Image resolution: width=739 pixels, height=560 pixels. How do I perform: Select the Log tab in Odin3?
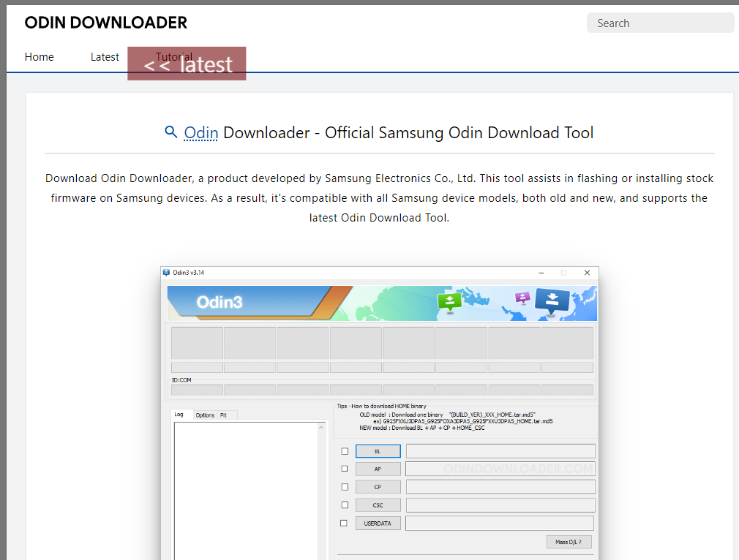tap(179, 415)
